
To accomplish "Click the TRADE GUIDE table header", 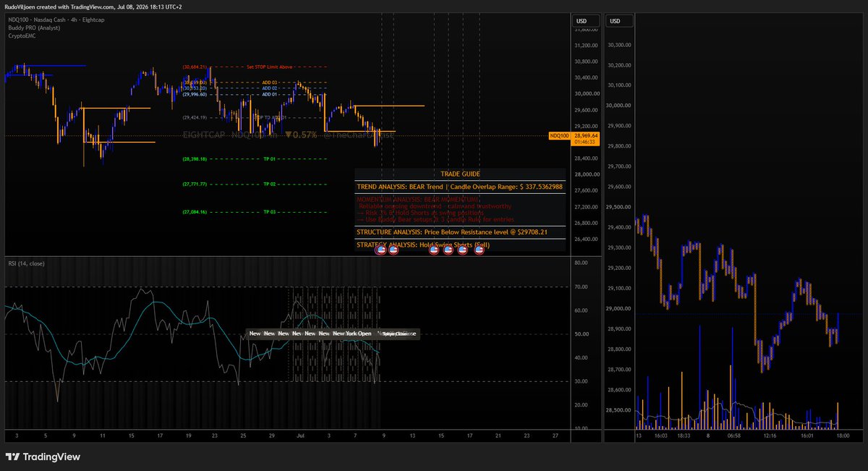I will tap(460, 174).
